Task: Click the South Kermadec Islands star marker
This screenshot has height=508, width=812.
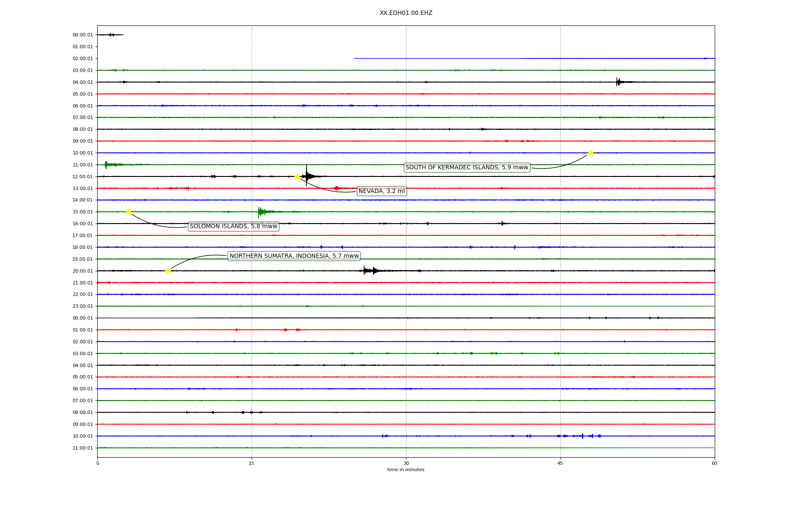Action: coord(590,153)
